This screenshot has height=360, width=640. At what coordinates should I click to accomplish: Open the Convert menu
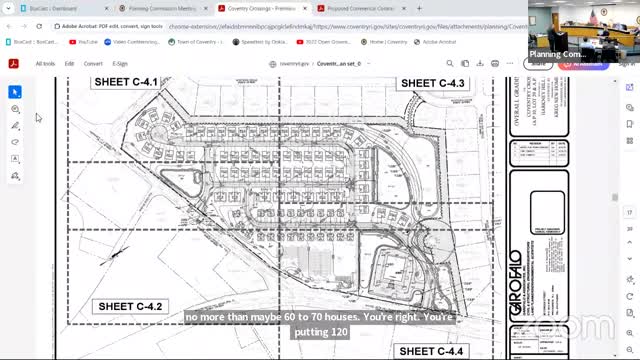coord(93,64)
